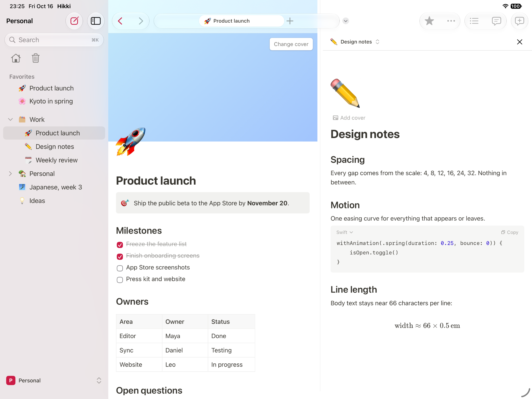Create a new page with compose icon
This screenshot has height=399, width=532.
tap(74, 21)
